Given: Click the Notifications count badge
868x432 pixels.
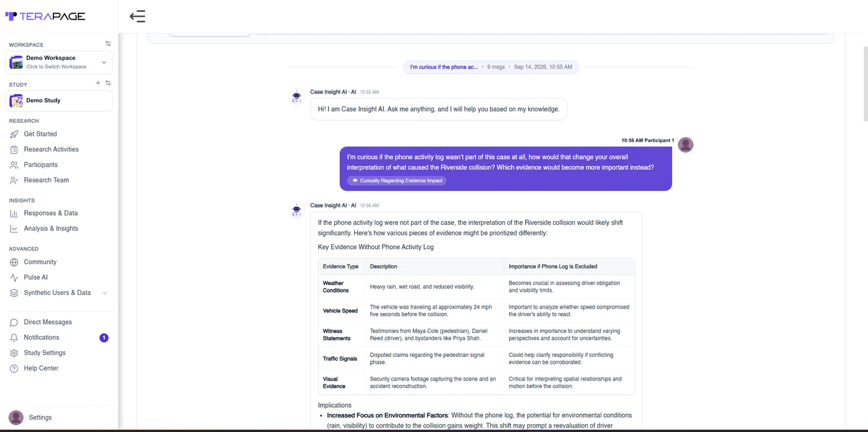Looking at the screenshot, I should point(104,338).
